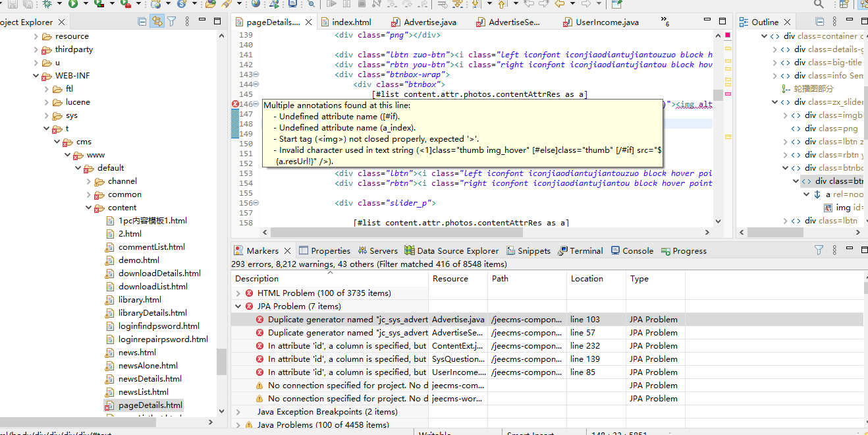
Task: Toggle code folding on line 143
Action: pyautogui.click(x=256, y=74)
